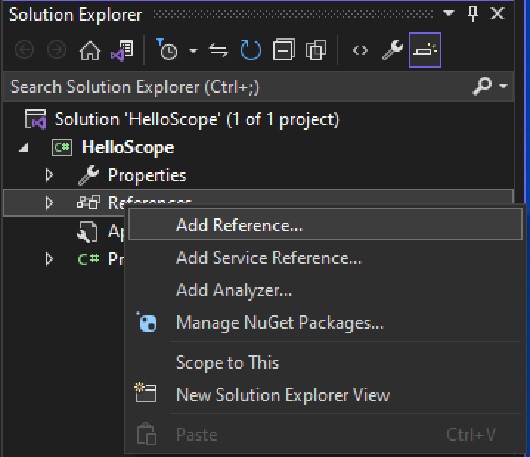The height and width of the screenshot is (457, 530).
Task: Open Manage NuGet Packages...
Action: 326,322
